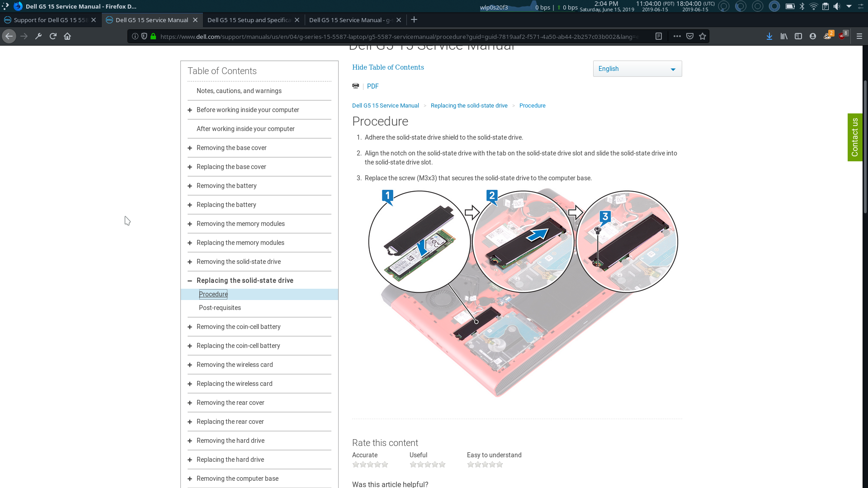Open a new browser tab

coord(414,19)
